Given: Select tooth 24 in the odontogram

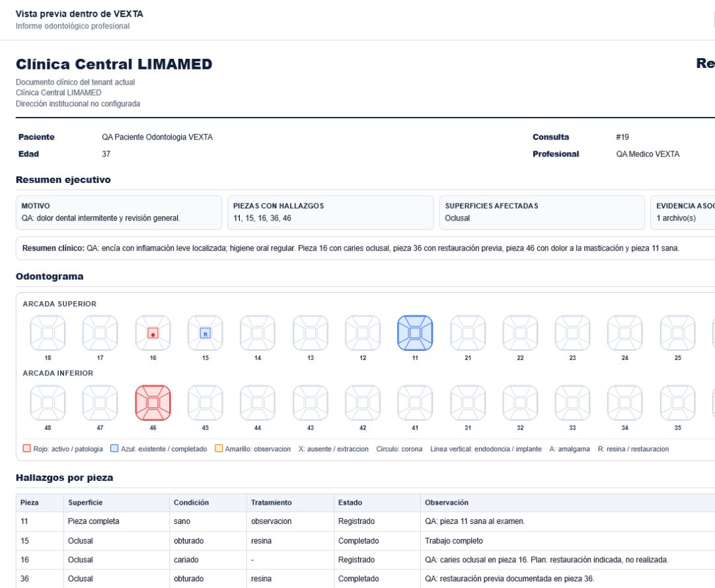Looking at the screenshot, I should (x=625, y=333).
